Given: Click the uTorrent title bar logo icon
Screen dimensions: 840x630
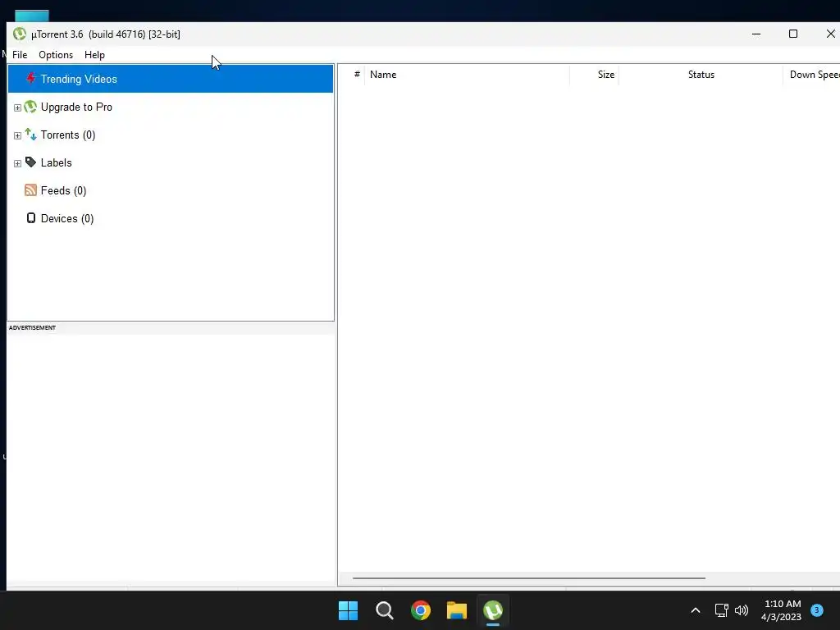Looking at the screenshot, I should 20,34.
